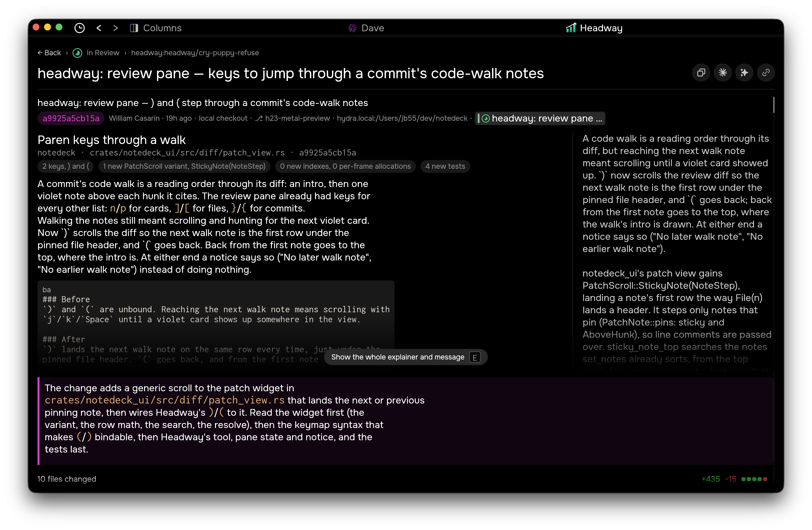Viewport: 812px width, 530px height.
Task: Click the '1 new PatchScroll variant' chip
Action: tap(184, 166)
